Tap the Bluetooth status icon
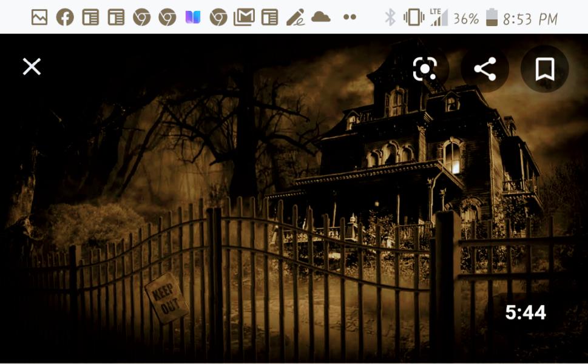 coord(390,18)
